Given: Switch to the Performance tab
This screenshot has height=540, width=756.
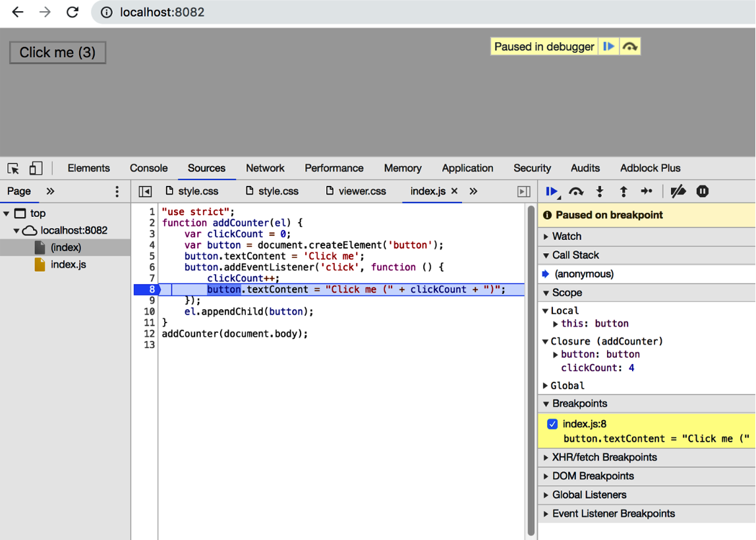Looking at the screenshot, I should tap(334, 168).
